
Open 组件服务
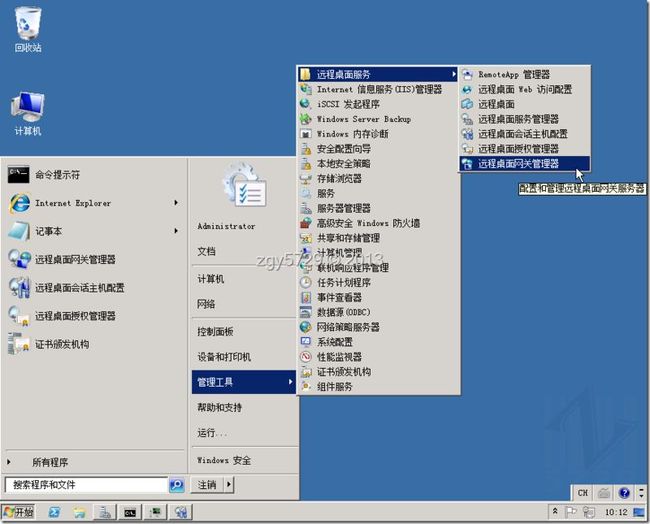click(x=378, y=387)
